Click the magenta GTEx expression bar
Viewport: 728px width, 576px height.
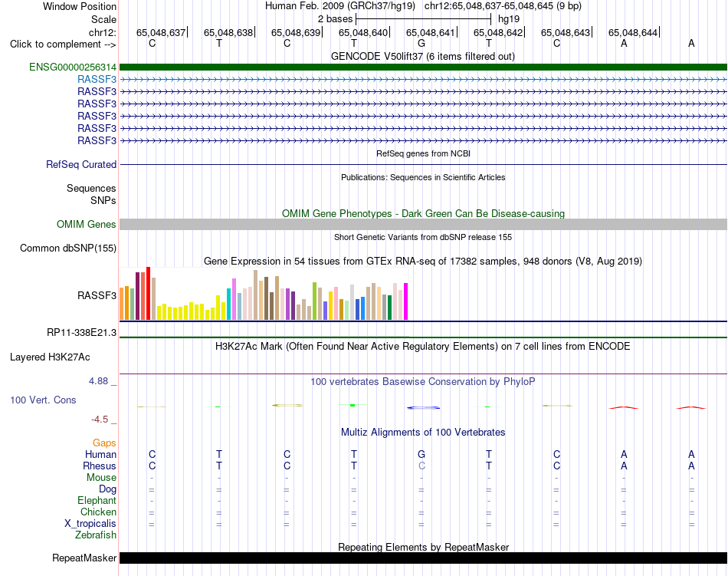[x=406, y=301]
